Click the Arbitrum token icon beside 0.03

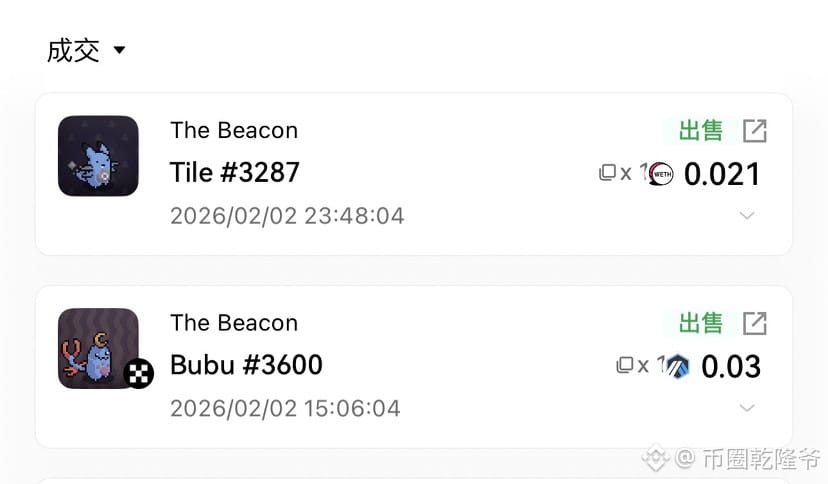pos(679,366)
